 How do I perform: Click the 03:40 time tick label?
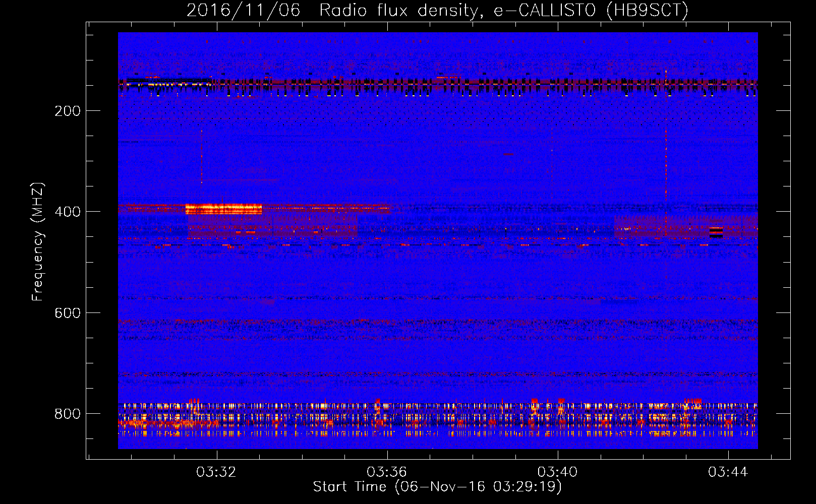(x=557, y=472)
